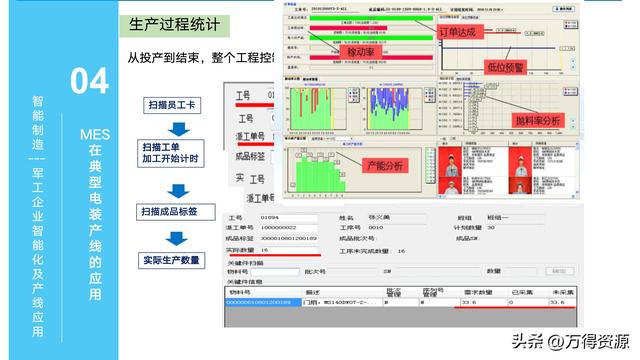Click the 0 cell under 已采集
The width and height of the screenshot is (640, 360).
point(528,302)
